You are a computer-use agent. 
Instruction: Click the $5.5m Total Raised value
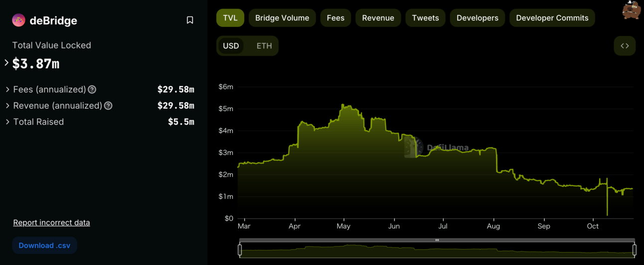pyautogui.click(x=181, y=122)
